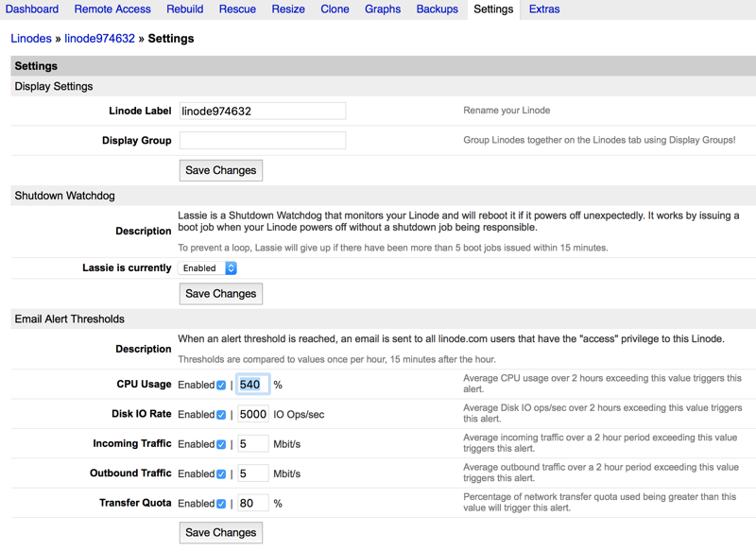Go to the Graphs tab
756x551 pixels.
tap(383, 9)
